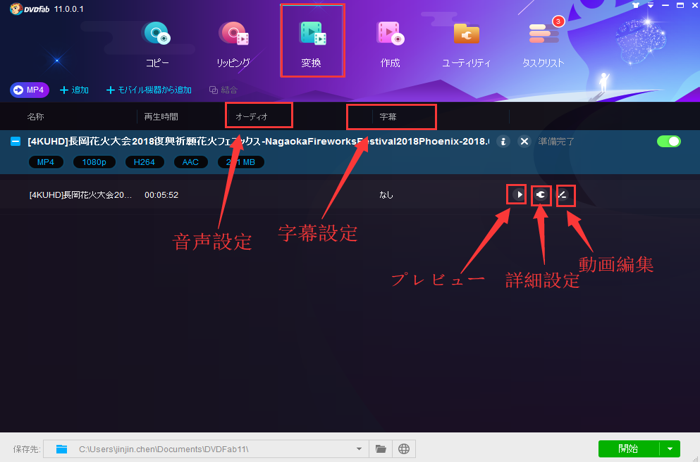700x462 pixels.
Task: Click the 名称 column header
Action: (x=35, y=117)
